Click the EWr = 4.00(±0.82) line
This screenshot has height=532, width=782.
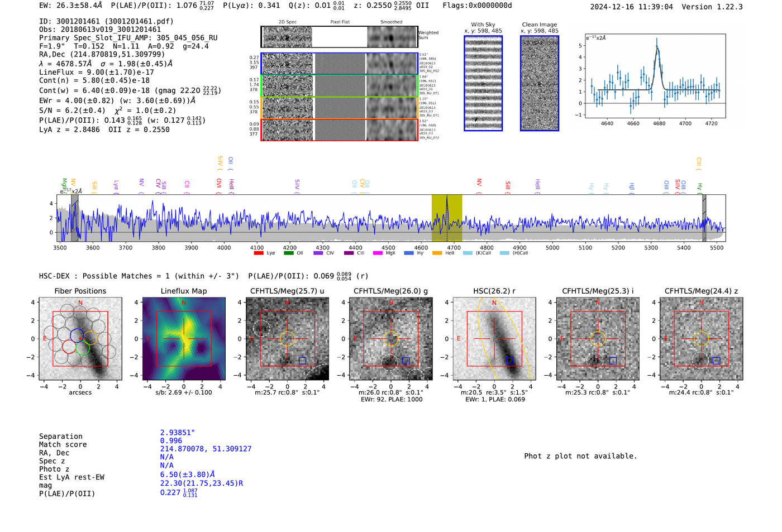click(x=117, y=100)
